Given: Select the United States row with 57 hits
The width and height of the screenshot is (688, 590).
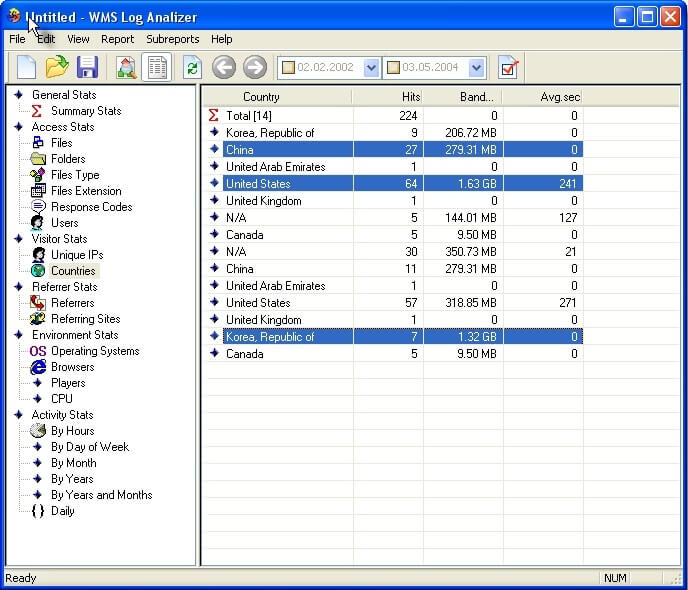Looking at the screenshot, I should [x=394, y=303].
